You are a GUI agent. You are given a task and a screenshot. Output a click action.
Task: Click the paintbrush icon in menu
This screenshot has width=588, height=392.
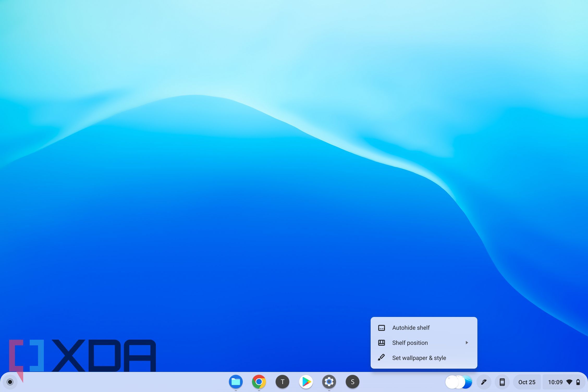(381, 358)
